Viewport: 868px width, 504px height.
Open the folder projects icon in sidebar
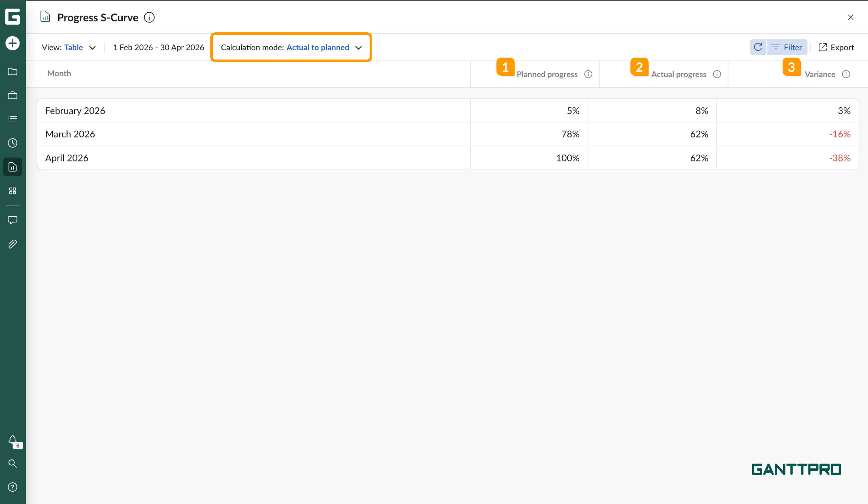click(x=13, y=71)
